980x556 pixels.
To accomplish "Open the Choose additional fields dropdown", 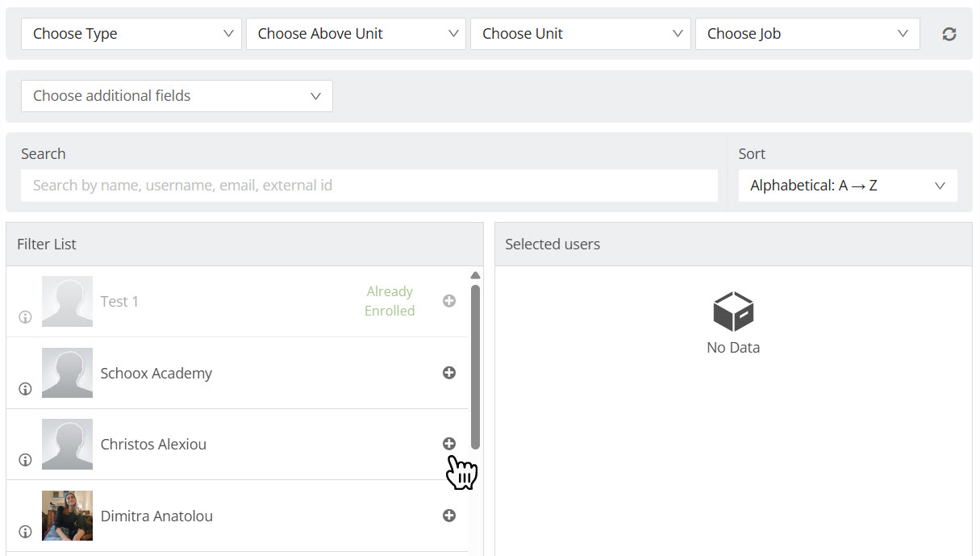I will coord(177,96).
